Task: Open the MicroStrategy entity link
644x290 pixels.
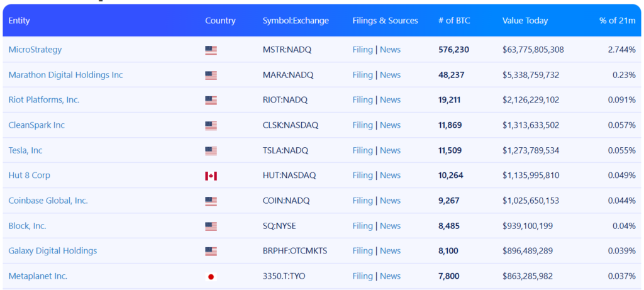Action: click(35, 50)
